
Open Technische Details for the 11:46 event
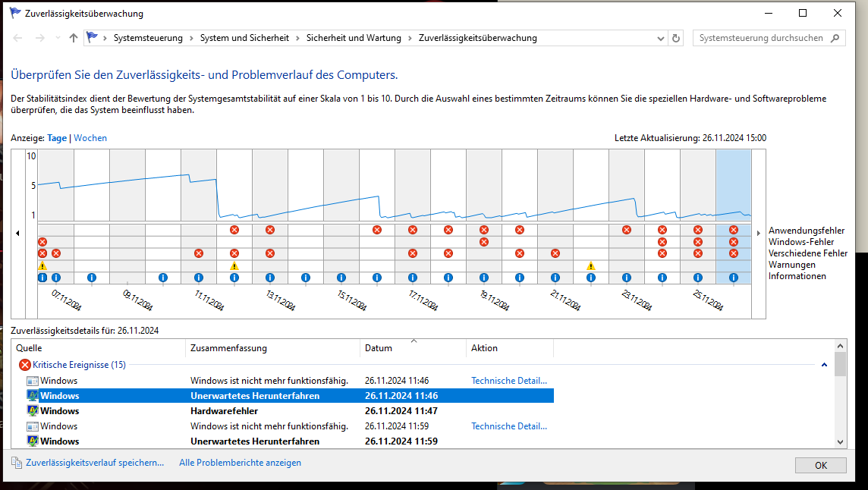click(508, 380)
